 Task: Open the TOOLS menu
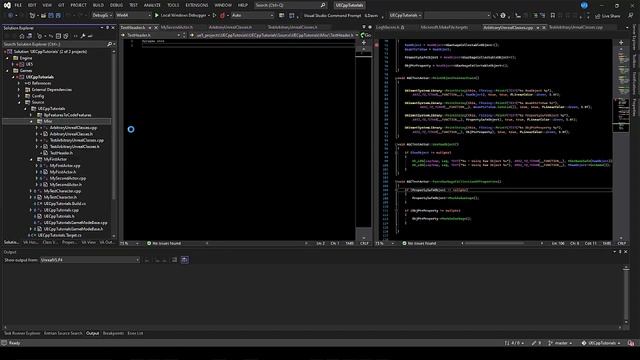173,5
